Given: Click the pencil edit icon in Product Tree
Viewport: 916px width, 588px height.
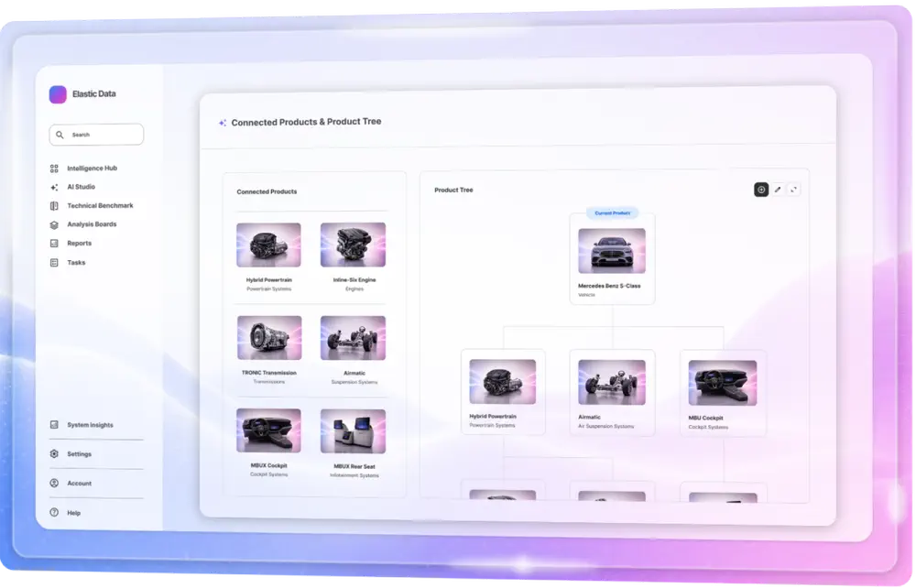Looking at the screenshot, I should (x=778, y=190).
